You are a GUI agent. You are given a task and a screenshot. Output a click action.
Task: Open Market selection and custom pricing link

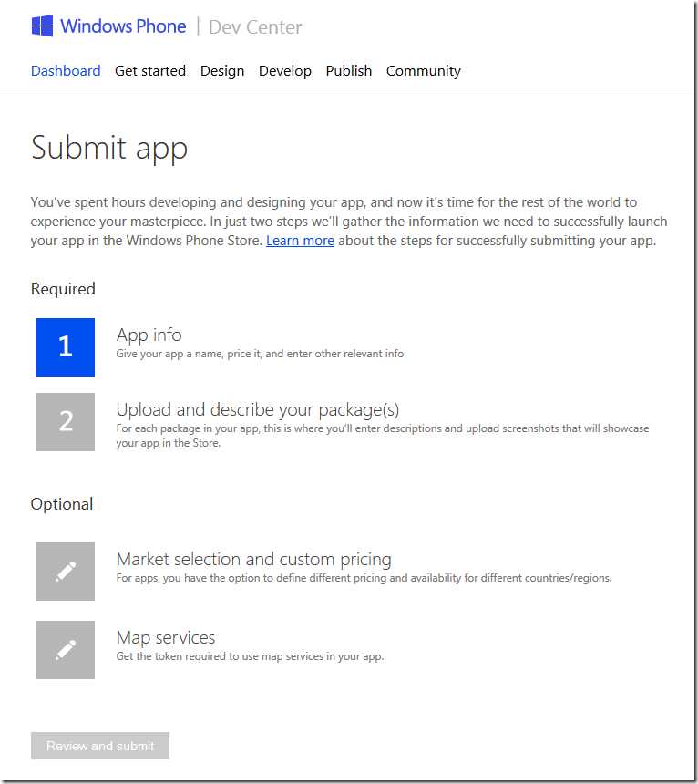pos(254,560)
